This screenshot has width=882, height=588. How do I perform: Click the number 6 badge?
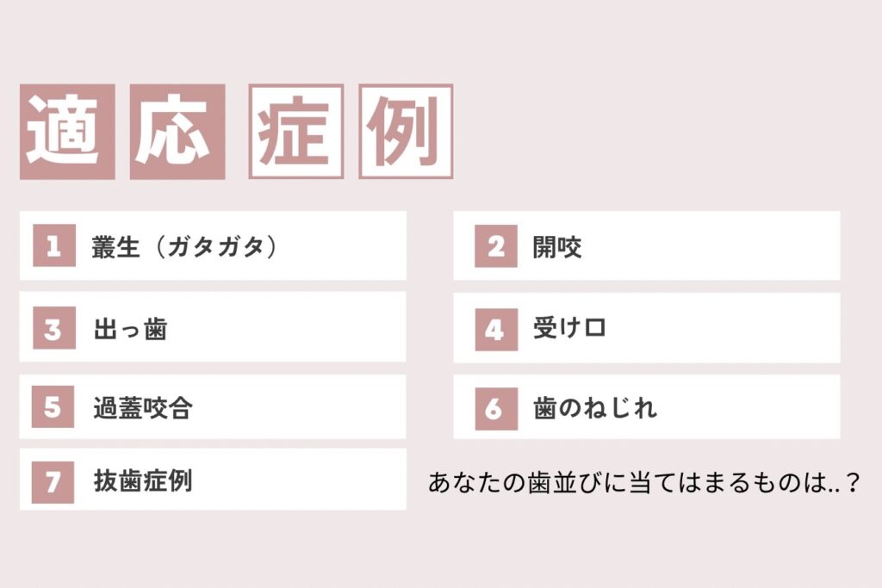tap(495, 408)
